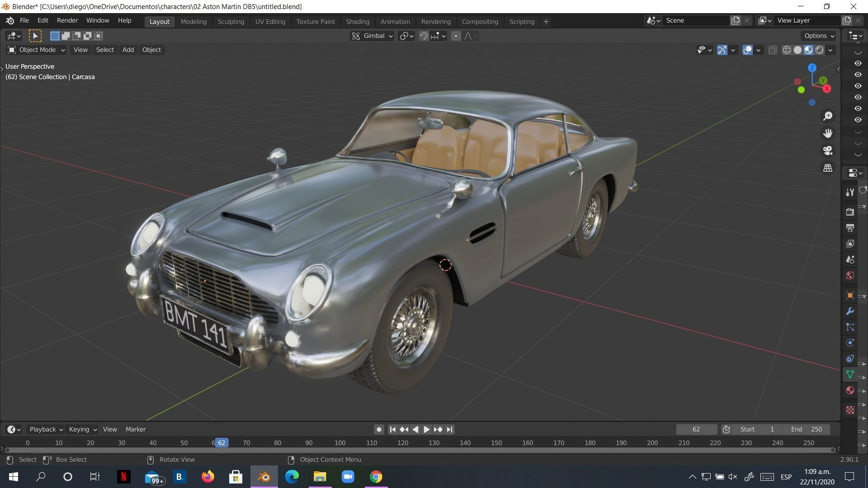This screenshot has height=488, width=868.
Task: Open the Render menu
Action: pos(67,21)
